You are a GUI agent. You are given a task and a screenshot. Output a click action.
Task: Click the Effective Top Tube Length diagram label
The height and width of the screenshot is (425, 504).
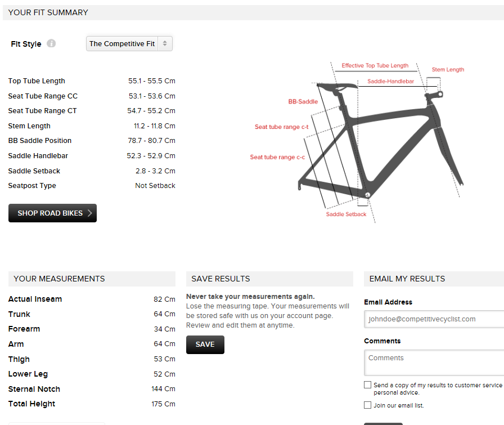coord(375,66)
